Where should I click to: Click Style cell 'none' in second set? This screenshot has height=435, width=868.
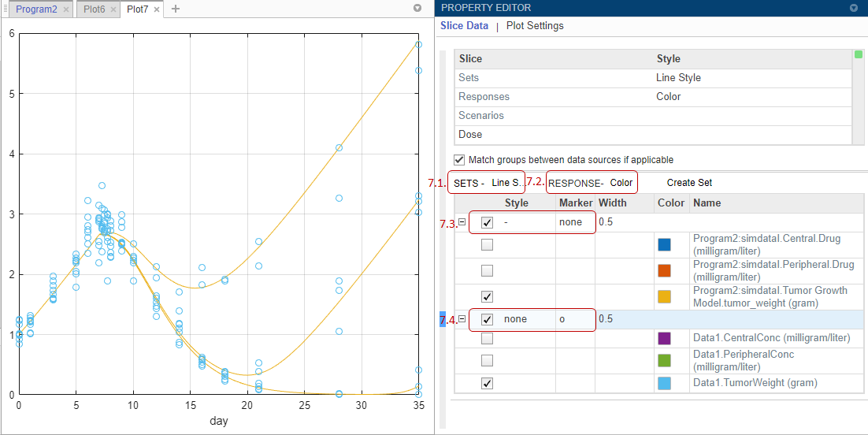coord(528,319)
